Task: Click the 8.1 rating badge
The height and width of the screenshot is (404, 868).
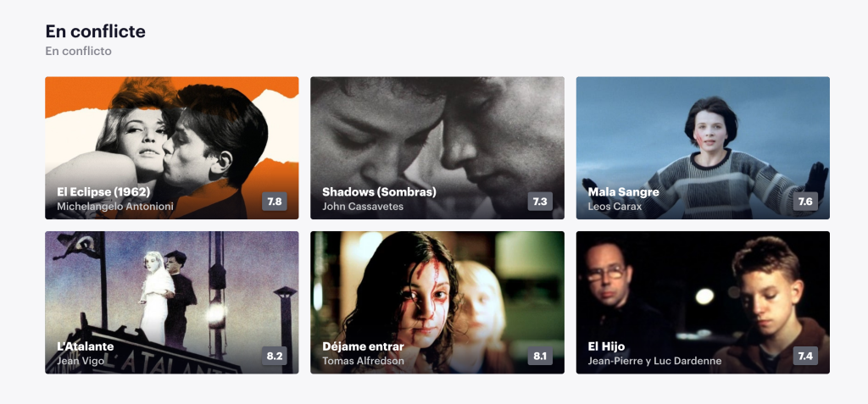Action: coord(540,356)
